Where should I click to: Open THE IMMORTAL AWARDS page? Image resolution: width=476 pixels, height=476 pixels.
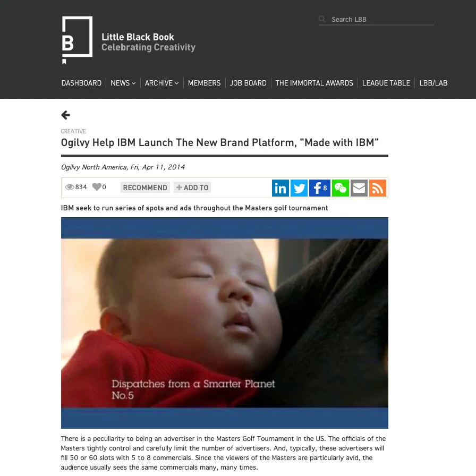pyautogui.click(x=314, y=83)
